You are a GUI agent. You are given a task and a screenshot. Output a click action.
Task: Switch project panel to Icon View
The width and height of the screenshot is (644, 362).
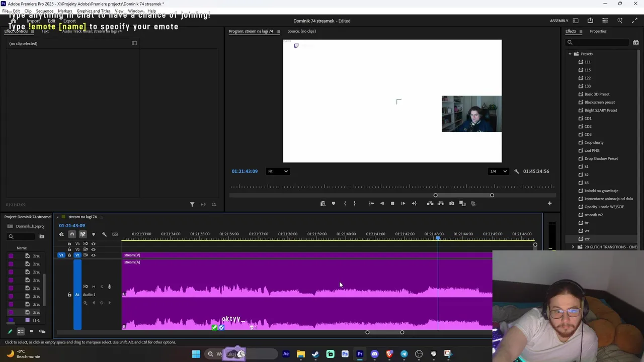pos(31,332)
